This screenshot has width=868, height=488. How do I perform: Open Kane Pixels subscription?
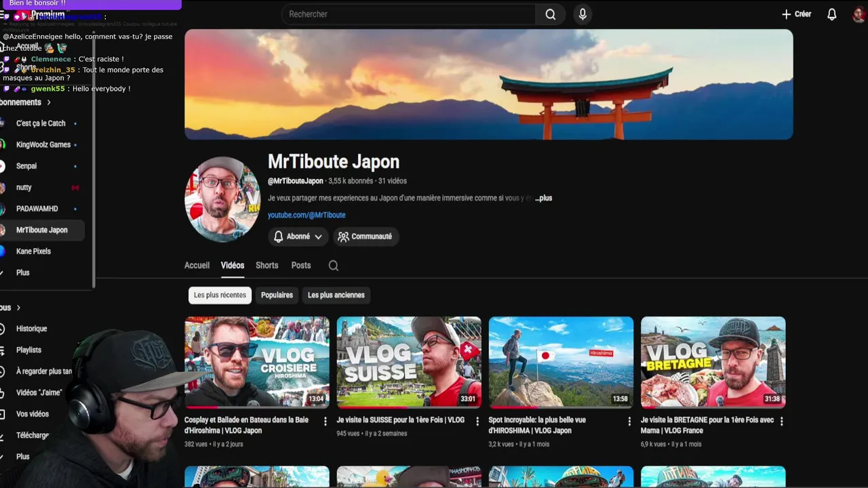pyautogui.click(x=42, y=251)
